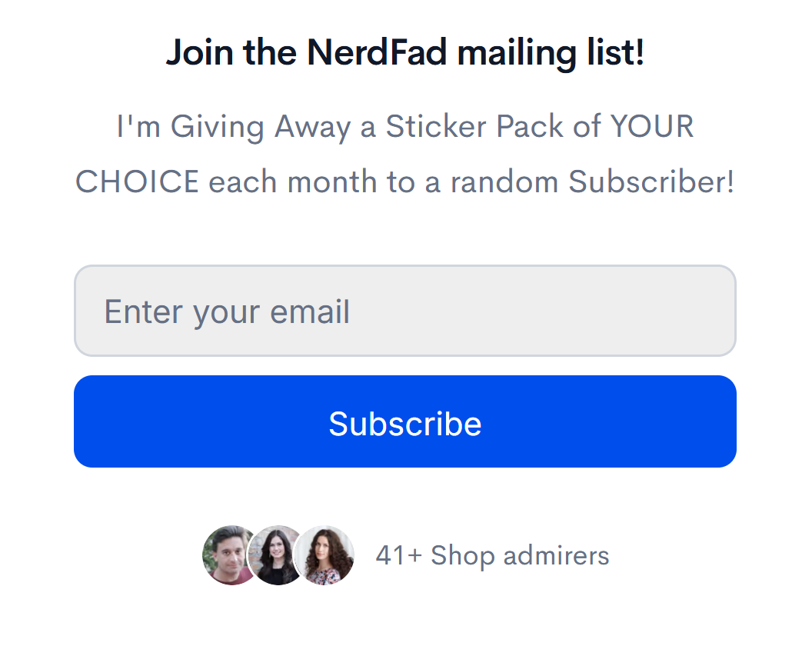Focus the Enter your email field

point(405,311)
